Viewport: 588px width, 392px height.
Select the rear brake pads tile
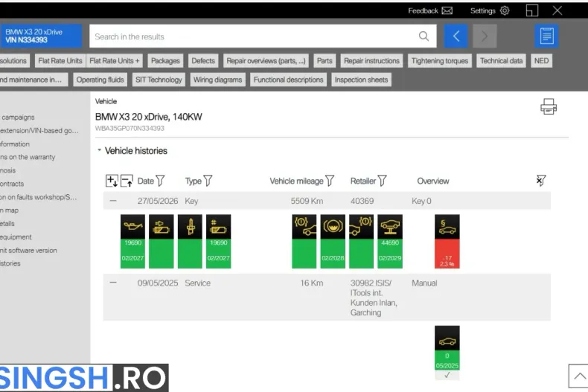pyautogui.click(x=361, y=241)
